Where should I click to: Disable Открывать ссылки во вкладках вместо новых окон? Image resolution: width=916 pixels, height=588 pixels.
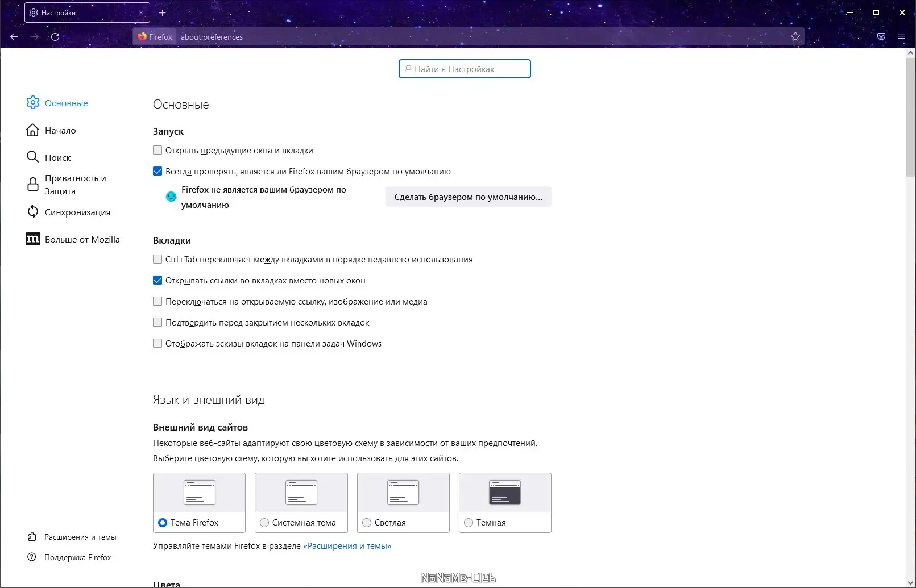point(157,280)
